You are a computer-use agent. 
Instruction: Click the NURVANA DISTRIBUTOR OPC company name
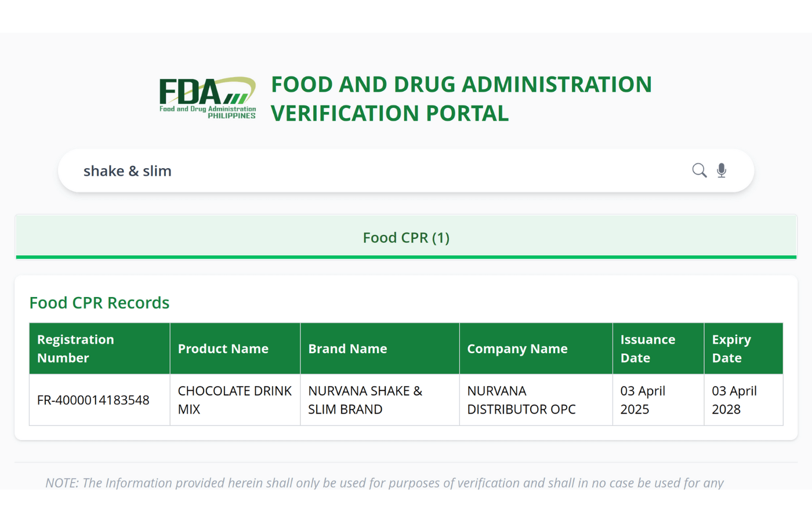click(x=521, y=400)
